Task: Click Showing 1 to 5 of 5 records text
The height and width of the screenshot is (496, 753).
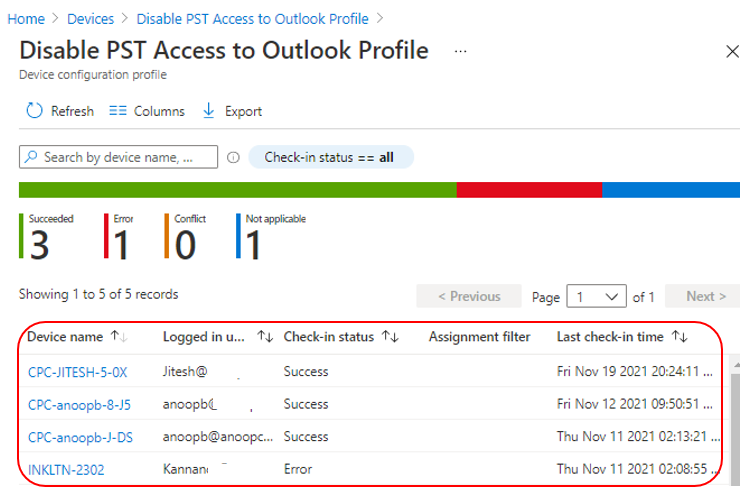Action: [x=98, y=294]
